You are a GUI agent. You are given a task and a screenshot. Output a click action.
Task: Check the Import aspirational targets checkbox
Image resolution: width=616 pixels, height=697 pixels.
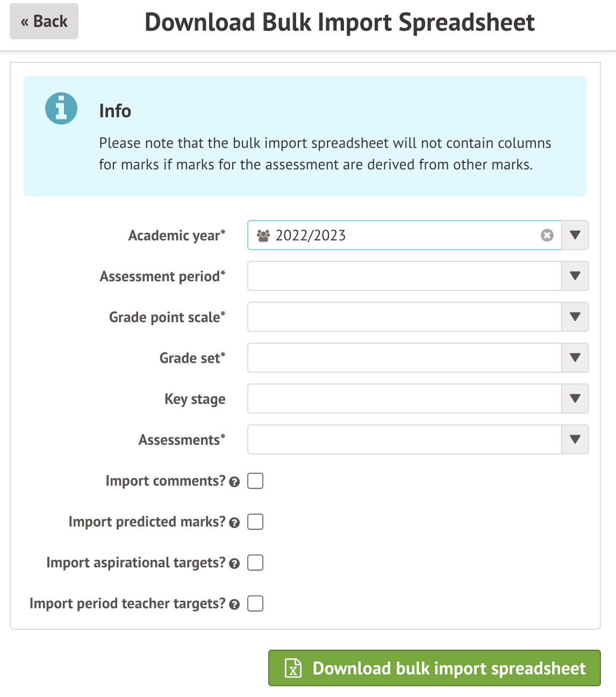click(255, 563)
